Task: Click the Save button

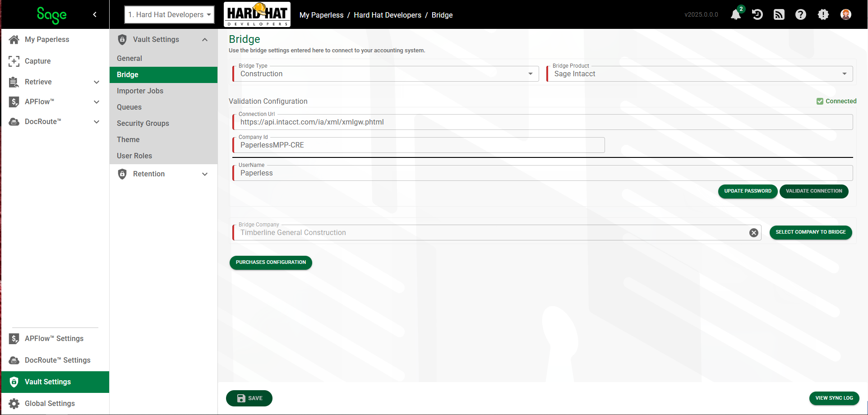Action: (249, 398)
